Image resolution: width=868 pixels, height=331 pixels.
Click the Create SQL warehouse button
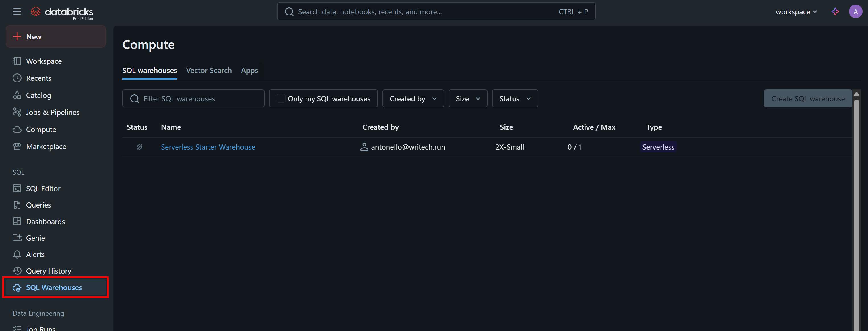(808, 98)
